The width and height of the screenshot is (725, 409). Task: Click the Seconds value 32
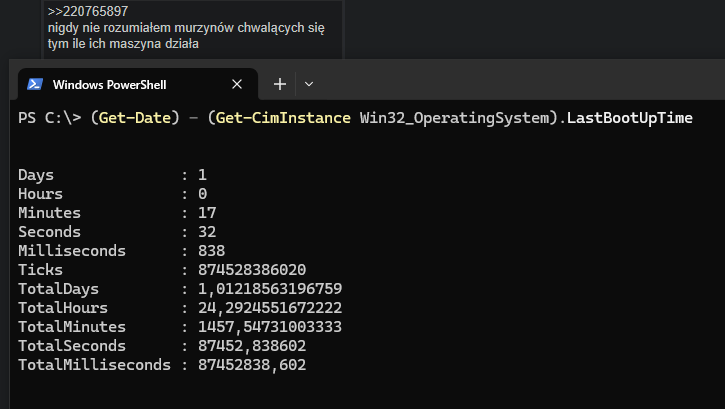point(207,232)
